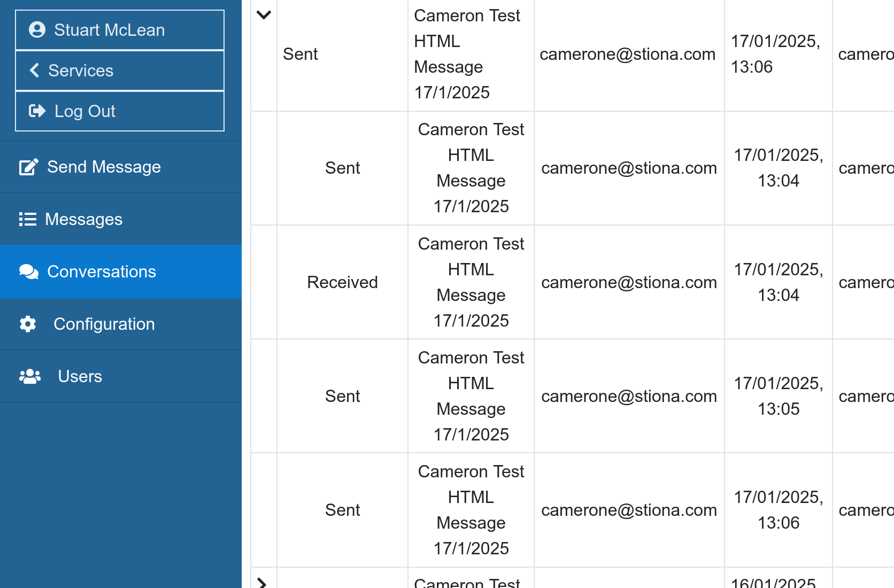Open the Users menu item
The image size is (894, 588).
point(121,376)
